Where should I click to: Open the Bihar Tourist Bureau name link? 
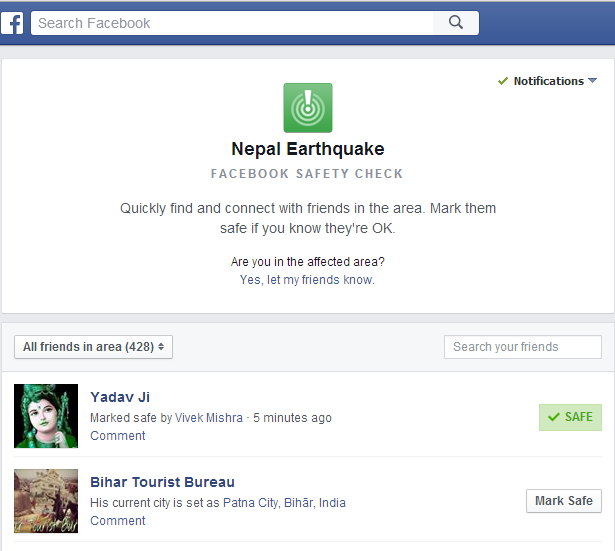162,482
